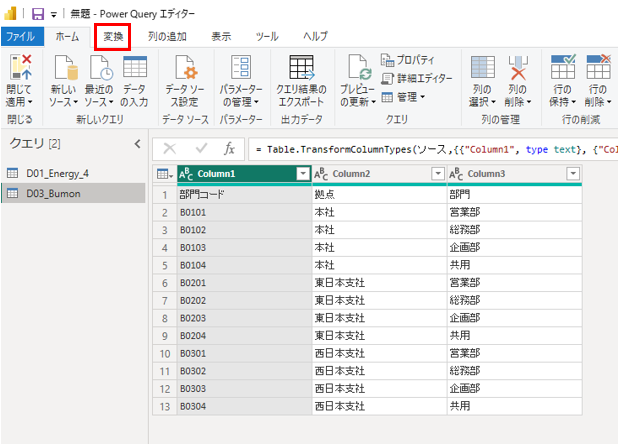Open the Manage (管理) dropdown

(x=403, y=97)
